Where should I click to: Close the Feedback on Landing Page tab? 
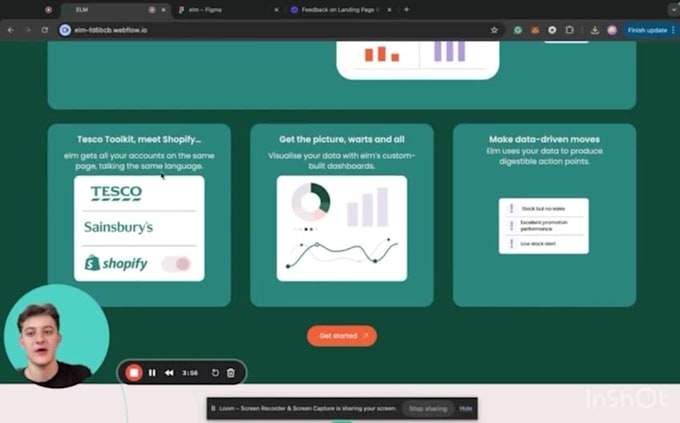(x=389, y=10)
